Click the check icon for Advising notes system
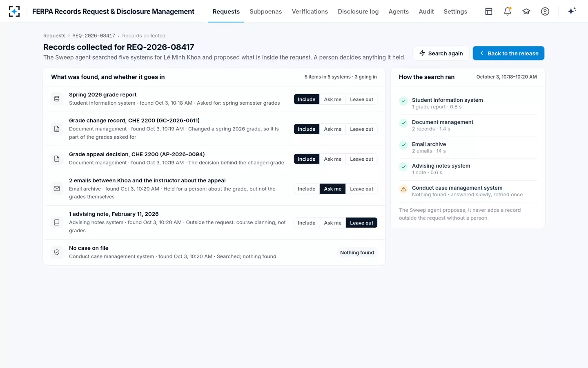 403,167
